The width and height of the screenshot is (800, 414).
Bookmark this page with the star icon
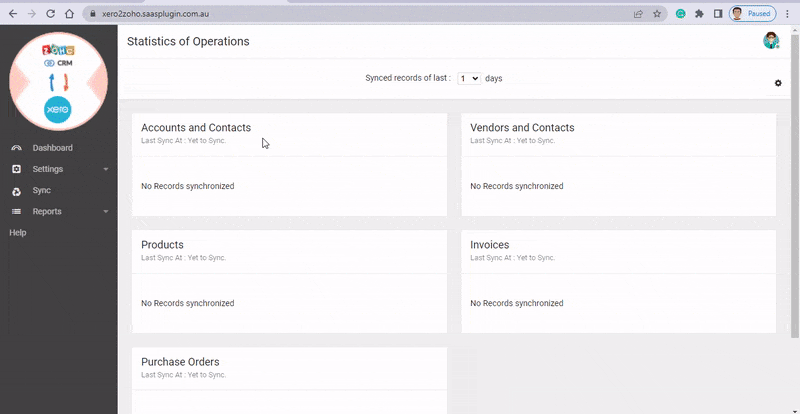[657, 14]
